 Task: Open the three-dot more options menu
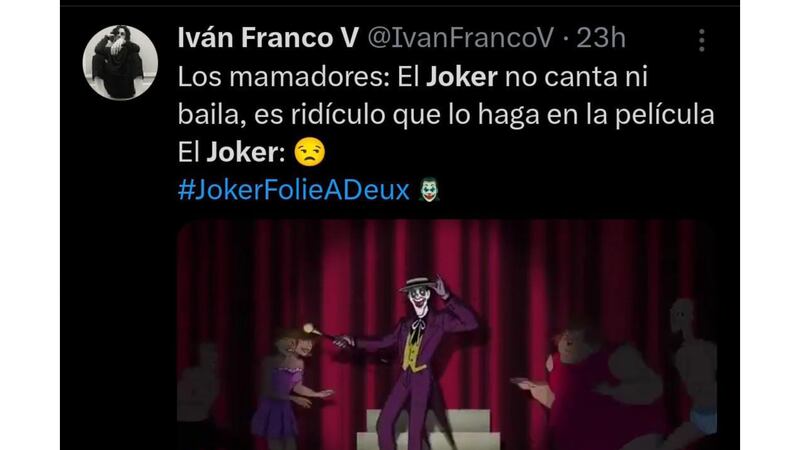pyautogui.click(x=702, y=40)
